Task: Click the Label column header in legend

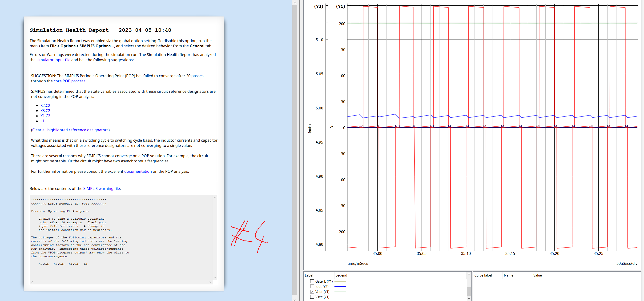Action: pyautogui.click(x=309, y=275)
